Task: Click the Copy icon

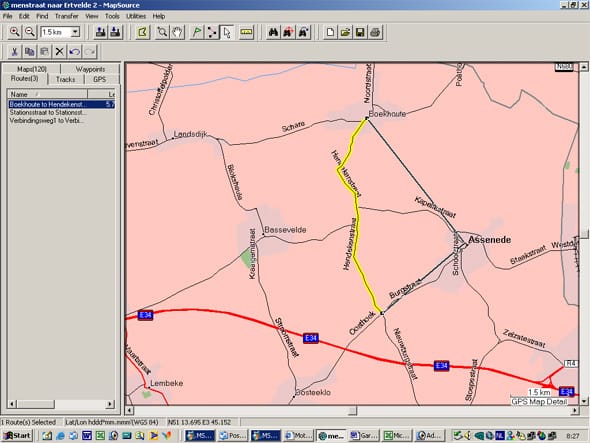Action: [29, 52]
